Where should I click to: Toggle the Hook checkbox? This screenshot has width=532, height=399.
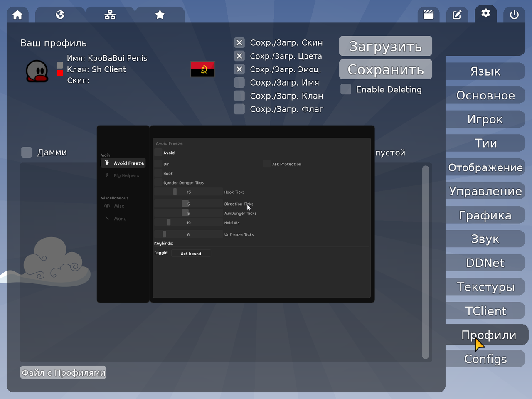[158, 173]
